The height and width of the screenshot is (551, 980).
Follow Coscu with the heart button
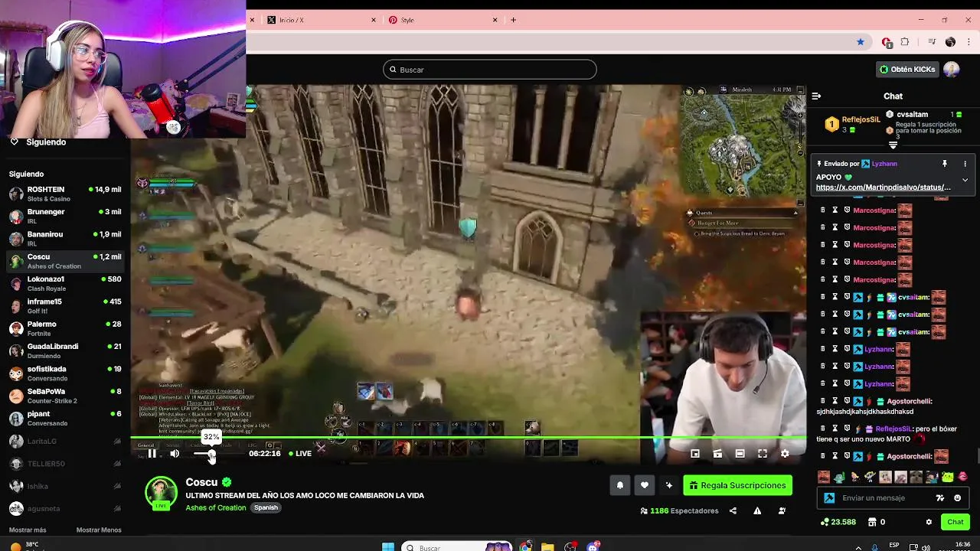[645, 485]
